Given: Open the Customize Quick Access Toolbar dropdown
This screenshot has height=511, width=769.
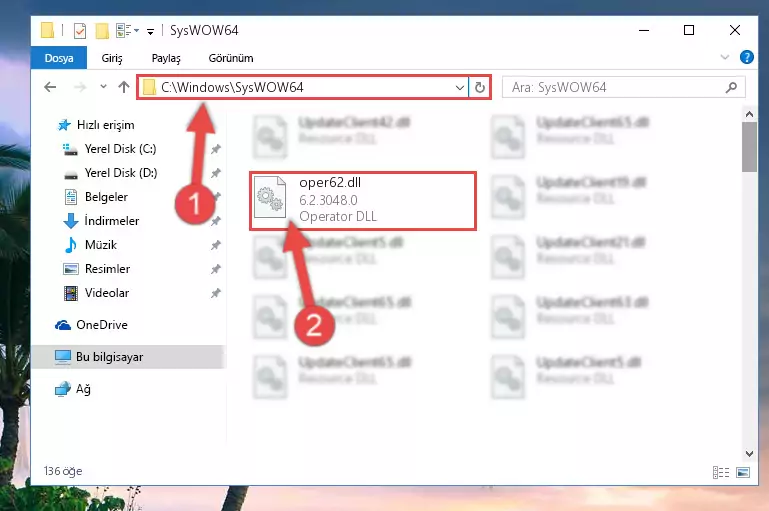Looking at the screenshot, I should 150,31.
